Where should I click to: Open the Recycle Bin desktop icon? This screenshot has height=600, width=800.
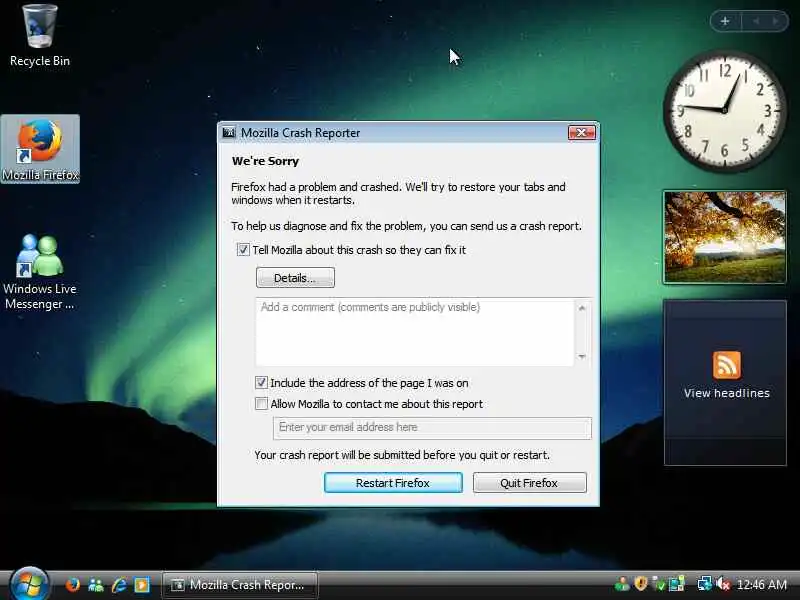click(x=39, y=36)
